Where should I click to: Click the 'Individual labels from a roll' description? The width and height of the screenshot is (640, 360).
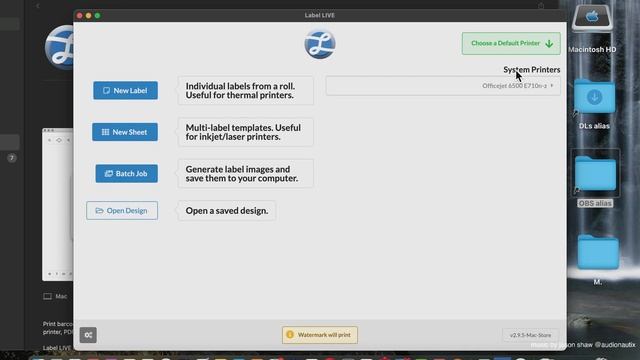coord(245,91)
